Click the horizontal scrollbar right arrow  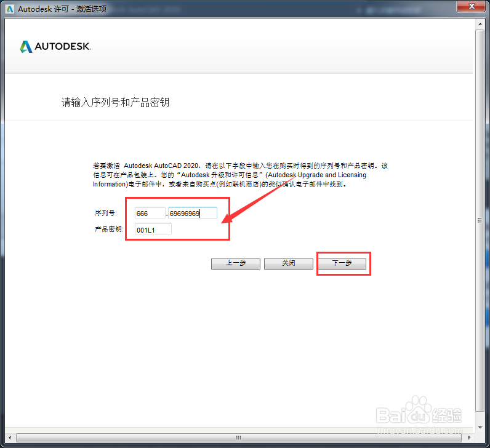pyautogui.click(x=469, y=438)
